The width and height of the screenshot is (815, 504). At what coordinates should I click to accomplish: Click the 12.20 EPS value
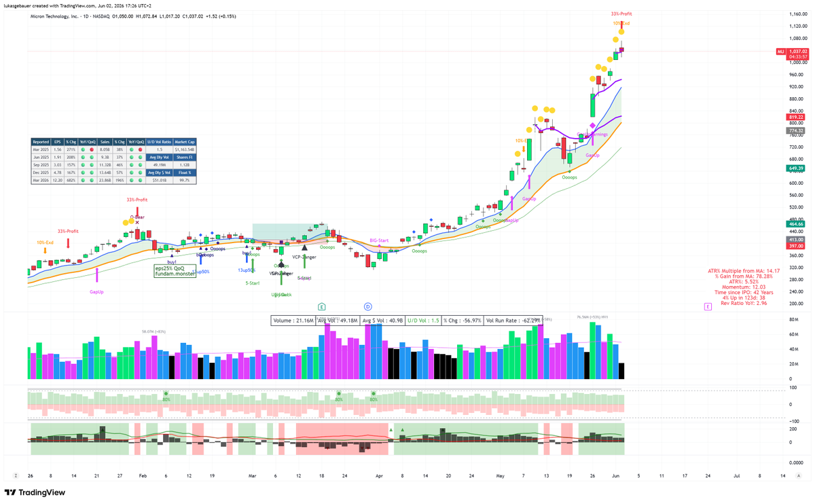pos(57,180)
